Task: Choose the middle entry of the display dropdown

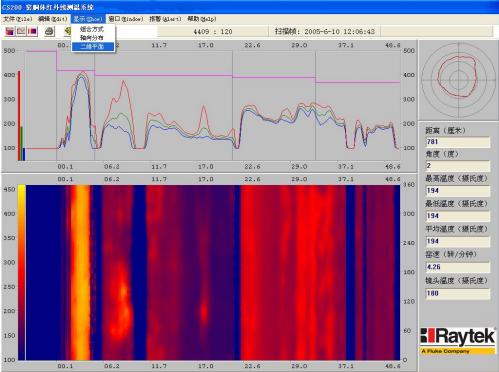Action: click(93, 38)
